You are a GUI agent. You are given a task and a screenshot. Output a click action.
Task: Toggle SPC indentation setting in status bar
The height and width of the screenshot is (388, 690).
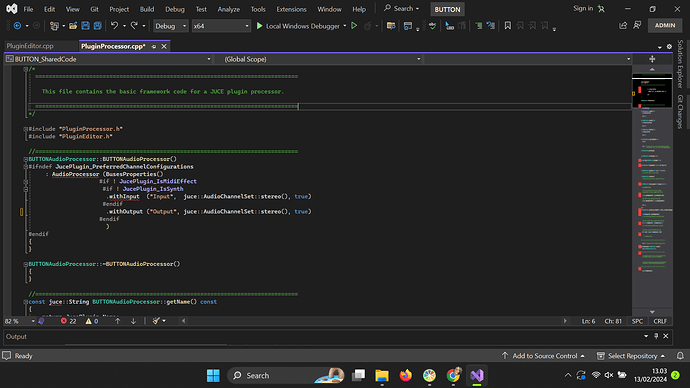[x=637, y=321]
